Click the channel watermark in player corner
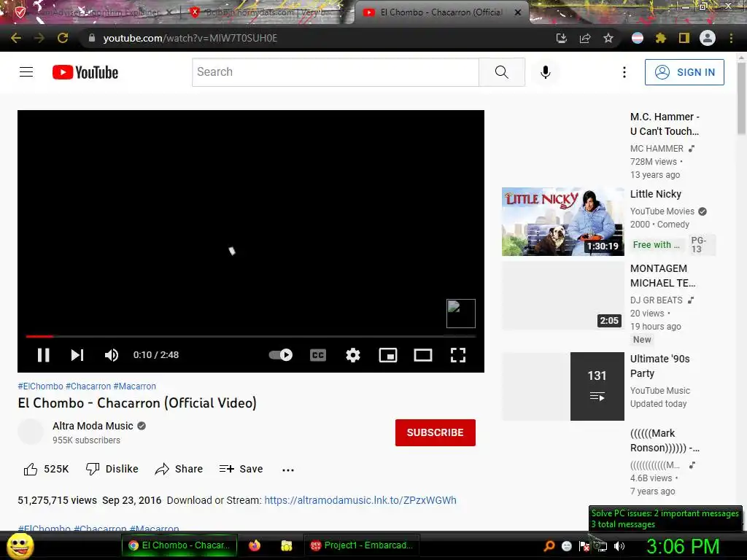747x560 pixels. click(x=461, y=314)
